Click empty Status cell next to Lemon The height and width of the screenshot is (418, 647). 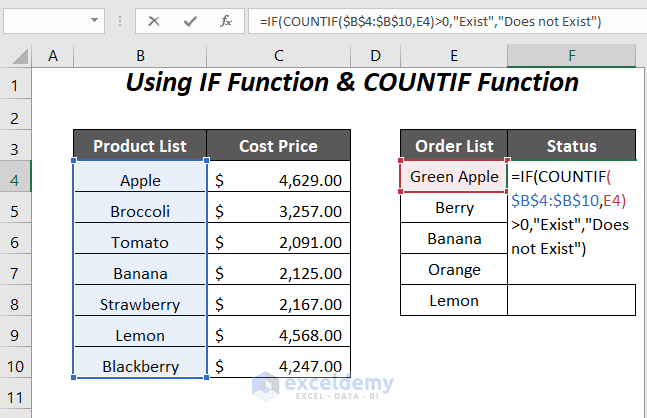(x=571, y=300)
